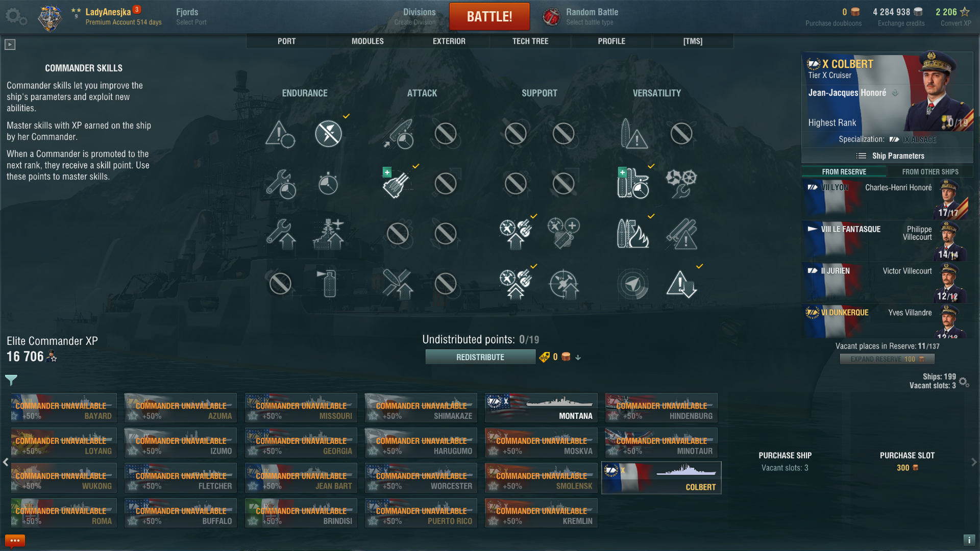
Task: Click the ship carousel filter funnel icon
Action: tap(11, 380)
